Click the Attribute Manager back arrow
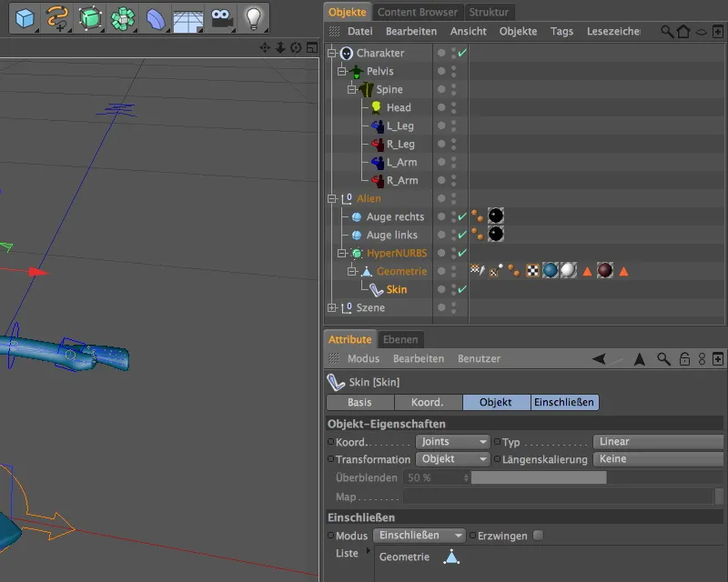This screenshot has height=582, width=728. click(x=600, y=359)
